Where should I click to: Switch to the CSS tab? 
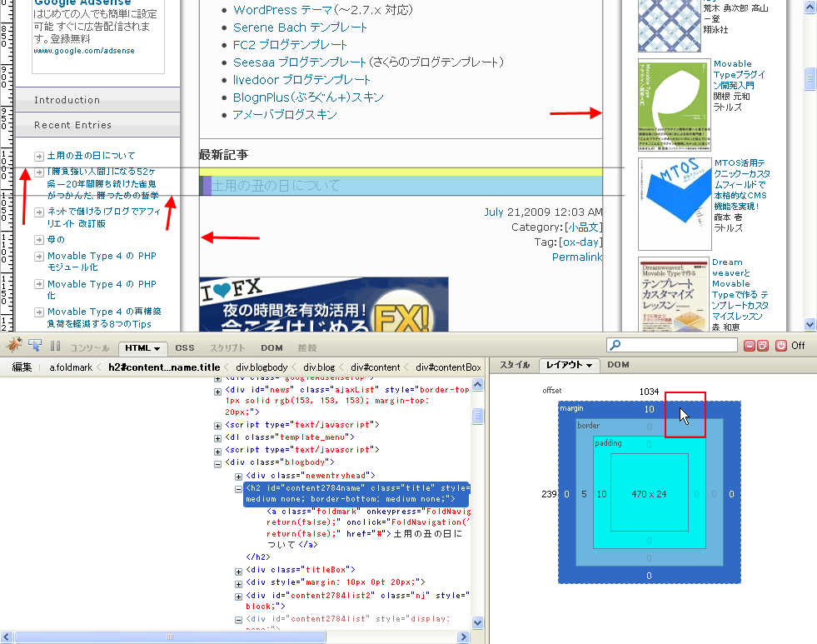185,348
